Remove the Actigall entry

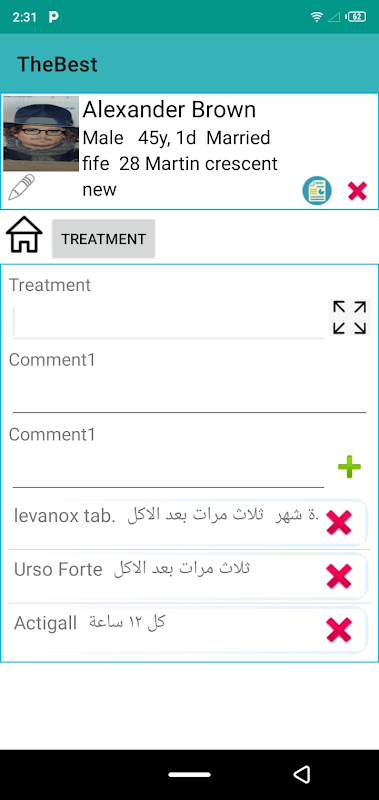point(339,630)
